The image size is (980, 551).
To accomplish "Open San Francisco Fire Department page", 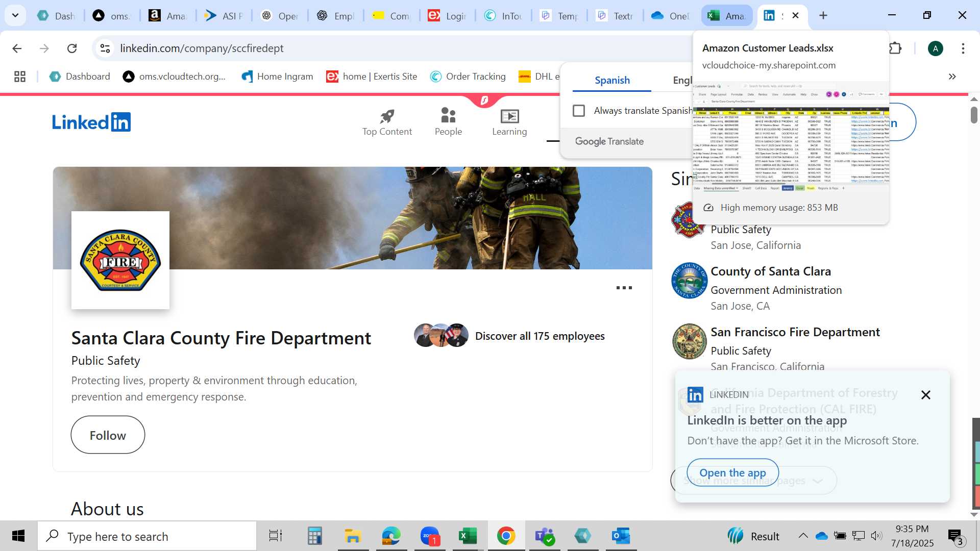I will point(795,332).
